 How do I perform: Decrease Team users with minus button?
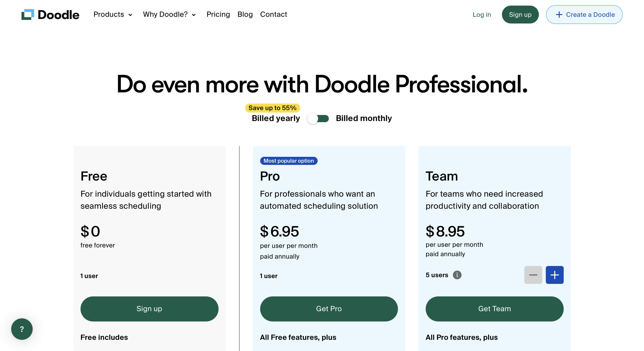pos(533,275)
